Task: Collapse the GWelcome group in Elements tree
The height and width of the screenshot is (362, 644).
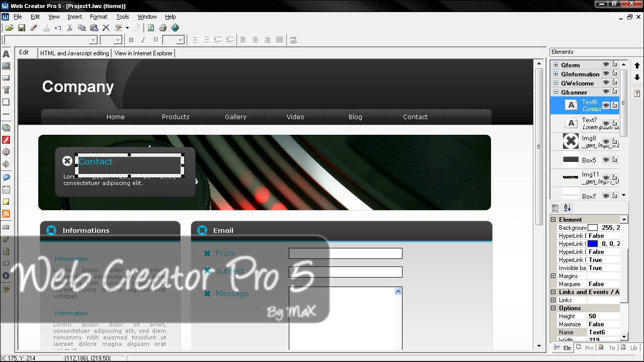Action: [x=555, y=83]
